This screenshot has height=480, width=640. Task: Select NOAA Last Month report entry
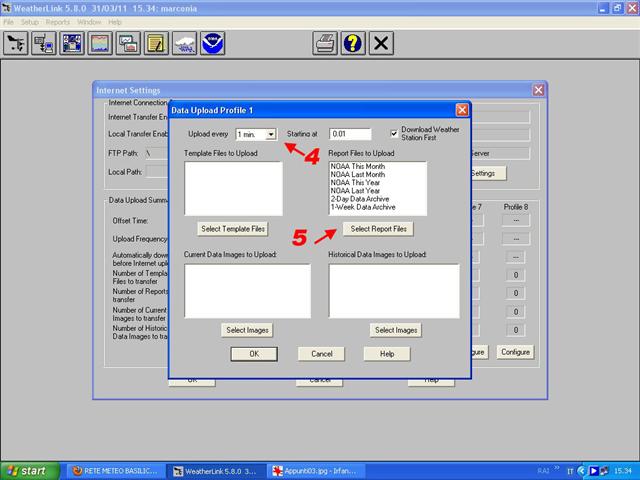pos(358,175)
